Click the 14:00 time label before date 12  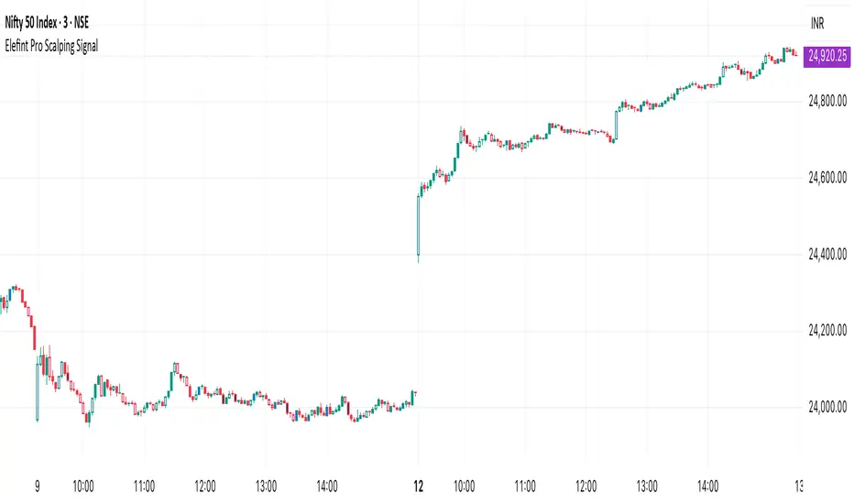pyautogui.click(x=327, y=485)
